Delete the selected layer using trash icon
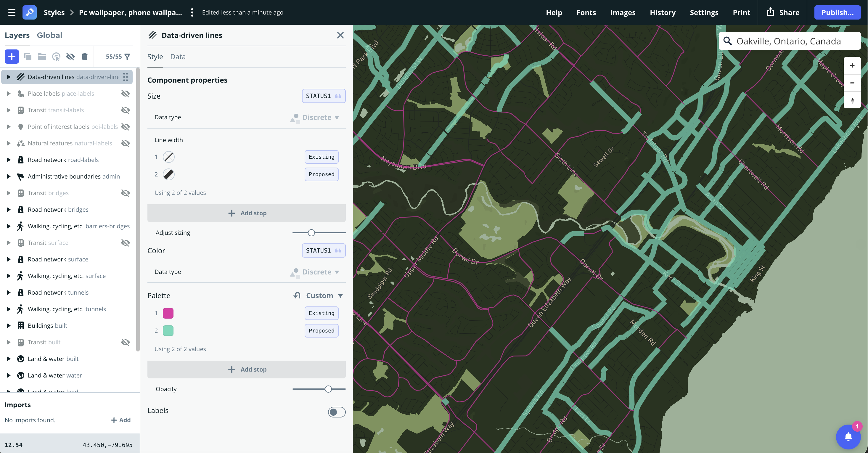Viewport: 868px width, 453px height. coord(85,57)
